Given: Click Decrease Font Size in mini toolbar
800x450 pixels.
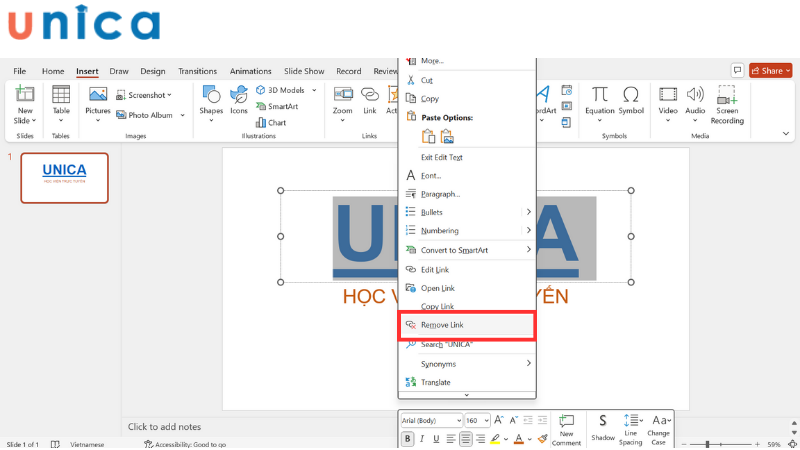Looking at the screenshot, I should tap(513, 420).
